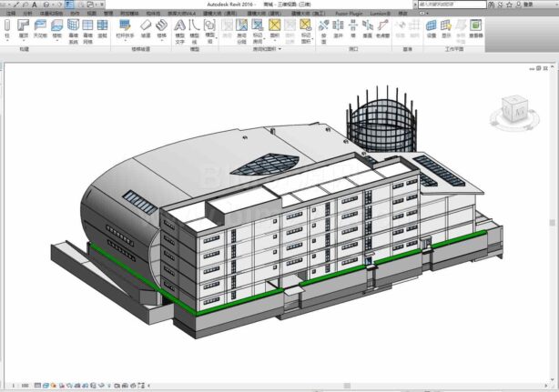This screenshot has height=392, width=559.
Task: Select the 竖梃 (Mullion) tool
Action: pos(102,29)
